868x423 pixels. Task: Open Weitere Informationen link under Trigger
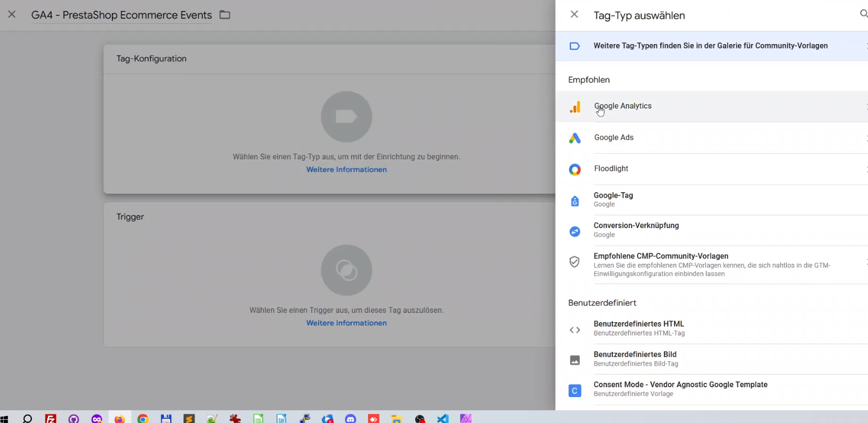[x=346, y=323]
